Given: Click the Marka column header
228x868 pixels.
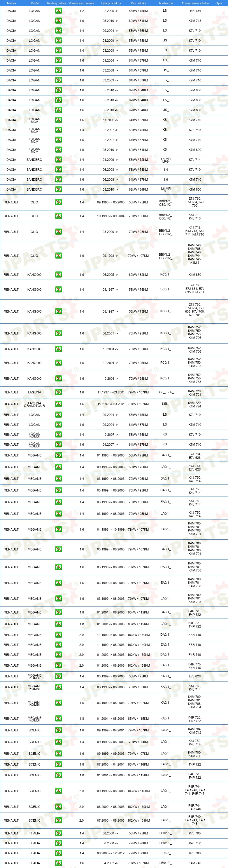Looking at the screenshot, I should coord(11,3).
